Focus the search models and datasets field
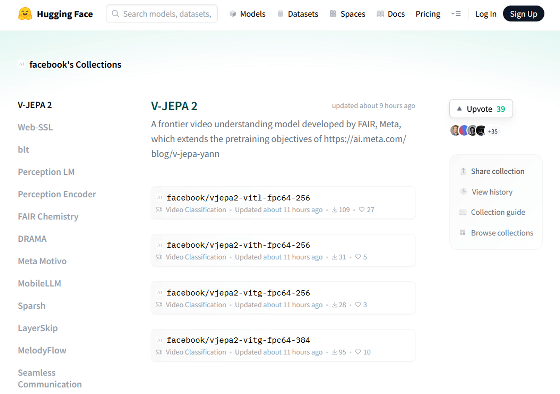Screen dimensions: 560x394 click(162, 14)
